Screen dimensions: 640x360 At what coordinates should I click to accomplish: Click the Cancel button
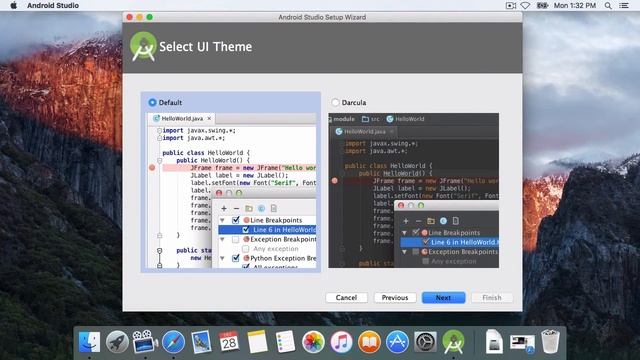click(x=347, y=298)
